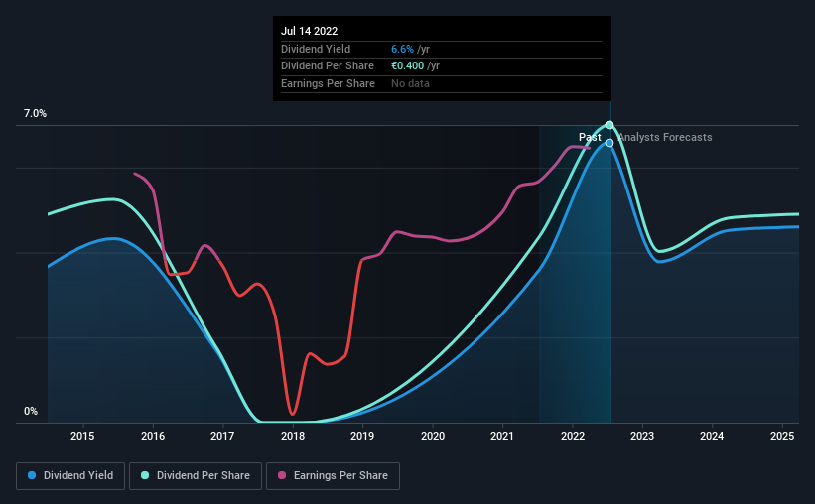
Task: Click the 7.0% y-axis label
Action: [x=35, y=114]
